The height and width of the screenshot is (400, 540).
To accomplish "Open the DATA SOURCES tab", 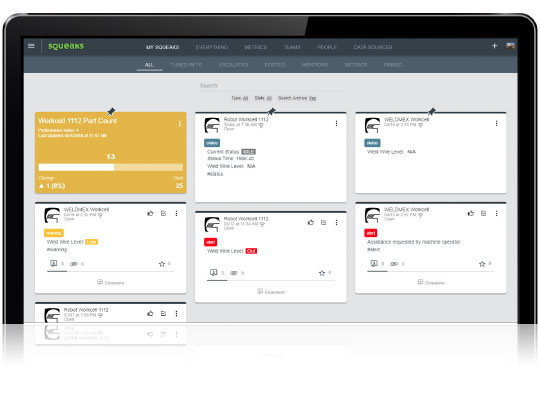I will click(x=373, y=47).
